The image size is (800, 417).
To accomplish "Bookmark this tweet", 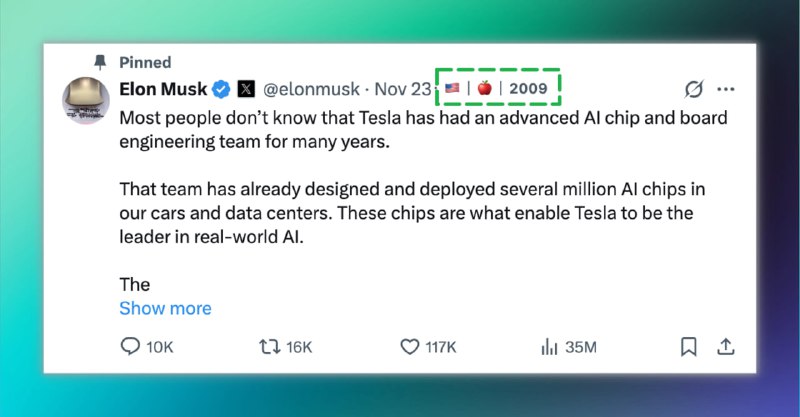I will pyautogui.click(x=689, y=347).
